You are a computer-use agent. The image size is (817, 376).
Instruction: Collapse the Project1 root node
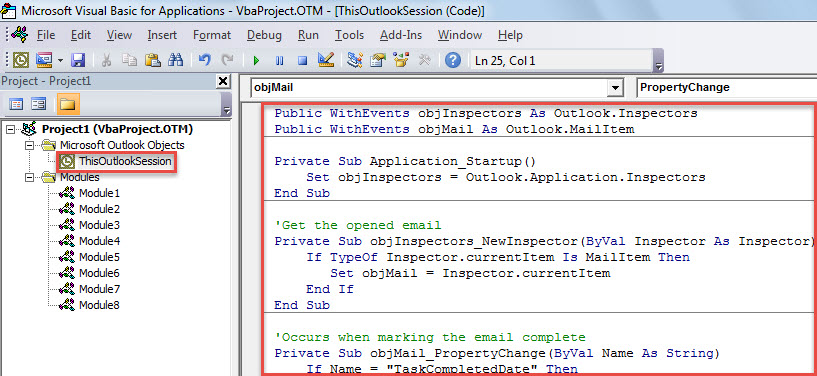pyautogui.click(x=10, y=129)
